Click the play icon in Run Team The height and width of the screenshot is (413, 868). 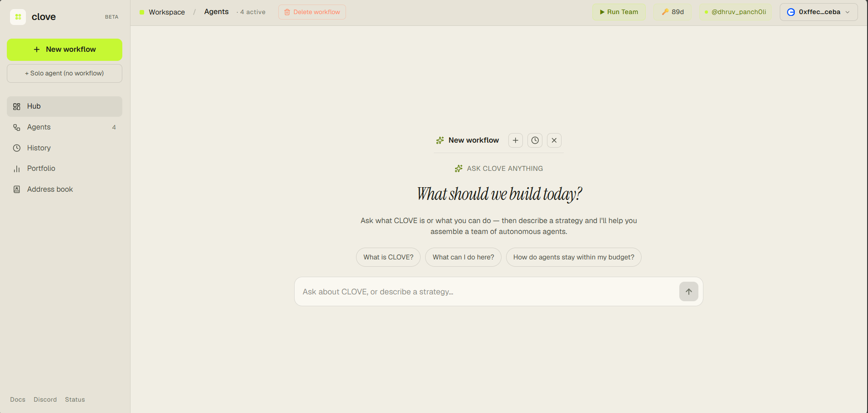pos(602,12)
